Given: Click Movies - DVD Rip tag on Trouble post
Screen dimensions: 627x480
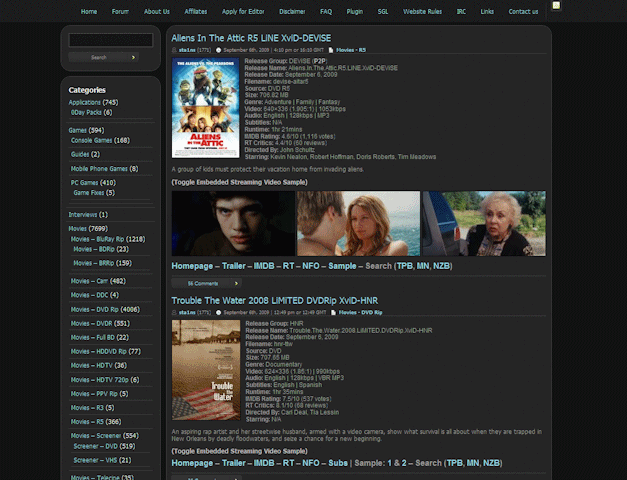Looking at the screenshot, I should (360, 312).
